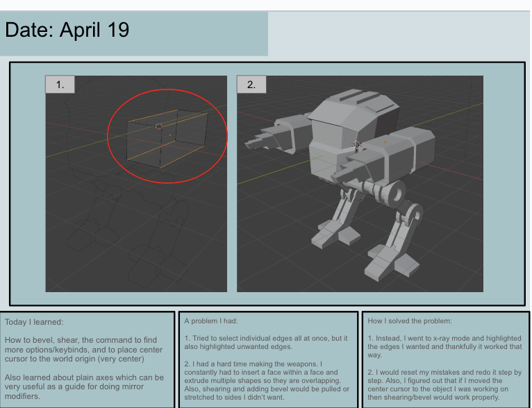Click the "A problem I had:" heading
Viewport: 532px width, 408px height.
tap(210, 321)
